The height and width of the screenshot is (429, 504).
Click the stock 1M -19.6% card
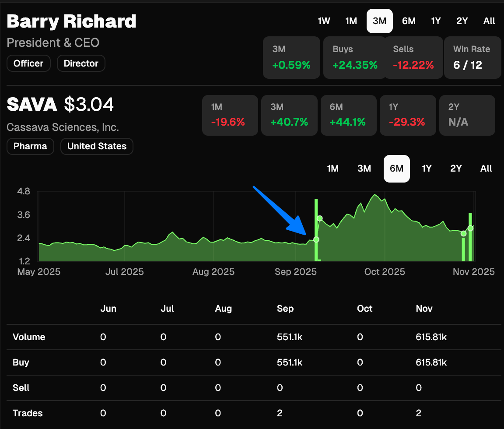point(230,115)
